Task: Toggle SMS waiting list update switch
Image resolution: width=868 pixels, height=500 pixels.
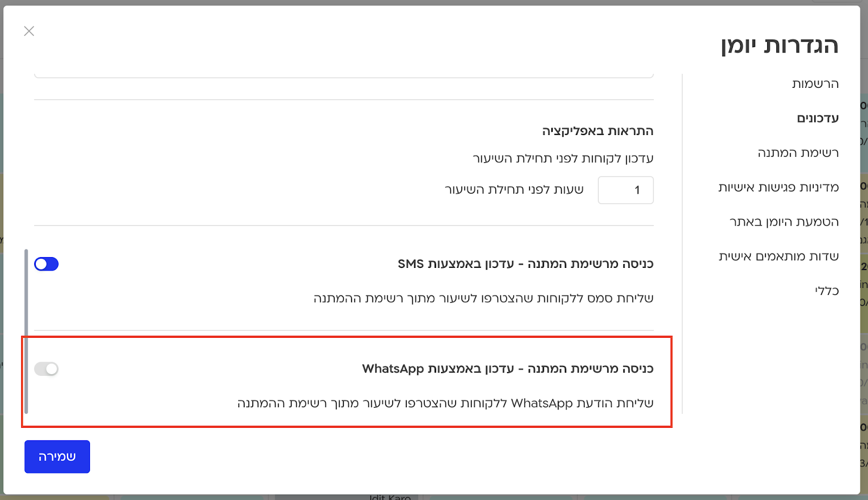Action: click(46, 264)
